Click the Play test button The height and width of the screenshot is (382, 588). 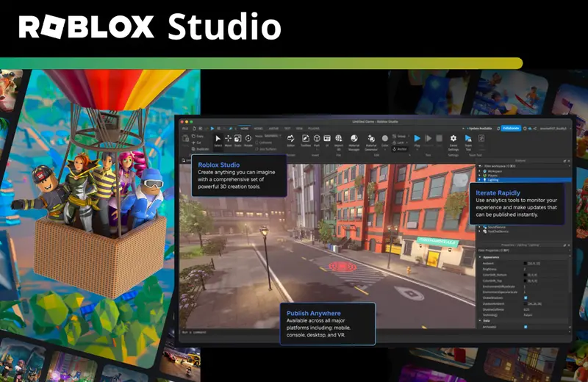pyautogui.click(x=417, y=139)
